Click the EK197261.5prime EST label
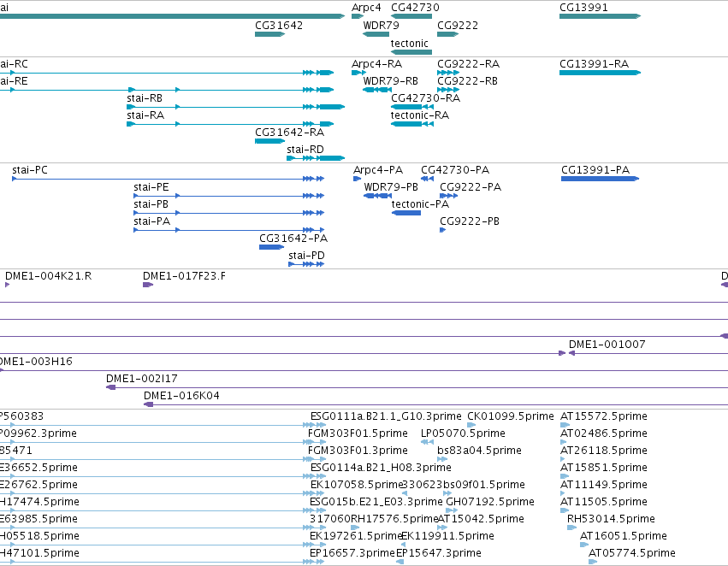The width and height of the screenshot is (728, 566). [x=355, y=536]
